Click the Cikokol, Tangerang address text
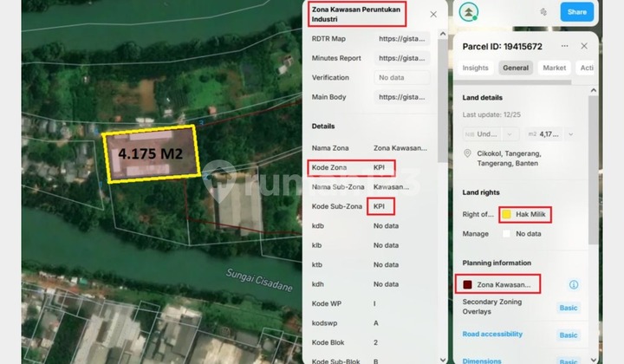The height and width of the screenshot is (364, 624). point(509,159)
